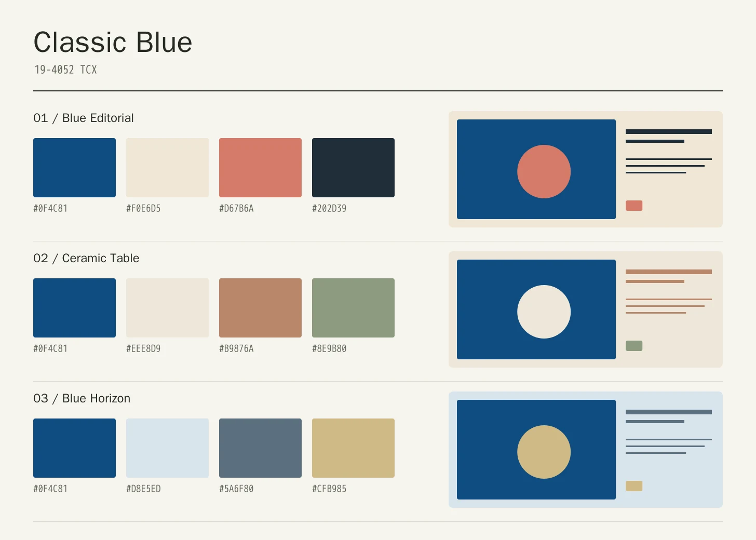Choose the coral #D67B6A swatch
The height and width of the screenshot is (540, 756).
tap(260, 168)
